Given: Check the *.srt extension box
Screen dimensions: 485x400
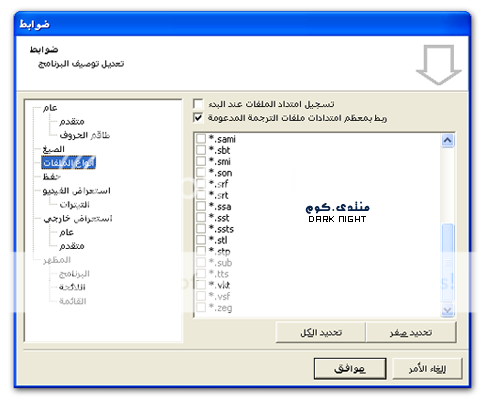Looking at the screenshot, I should coord(201,195).
